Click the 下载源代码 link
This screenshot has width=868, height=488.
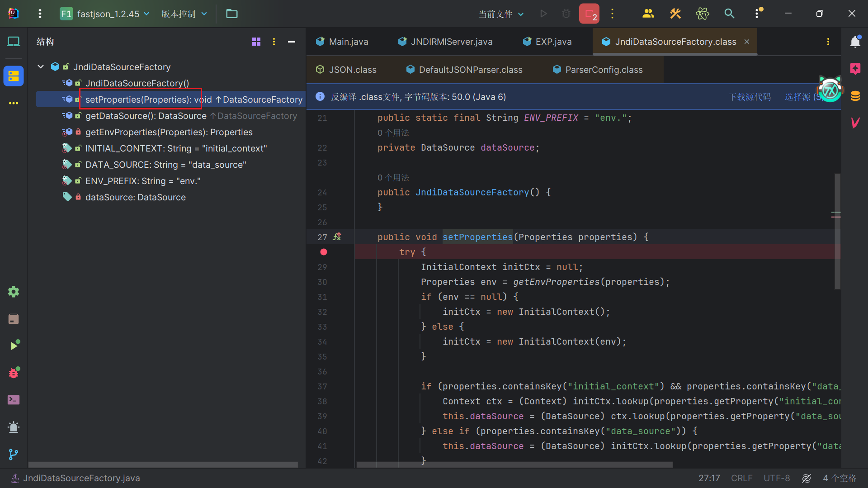750,97
